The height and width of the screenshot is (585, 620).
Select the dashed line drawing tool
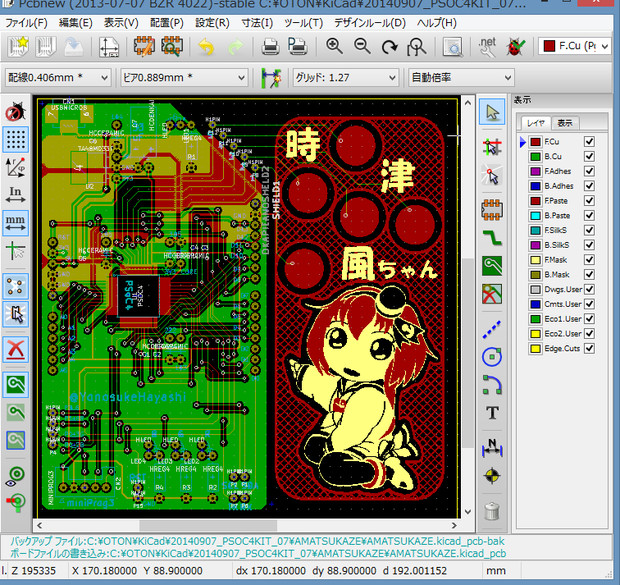pos(492,329)
